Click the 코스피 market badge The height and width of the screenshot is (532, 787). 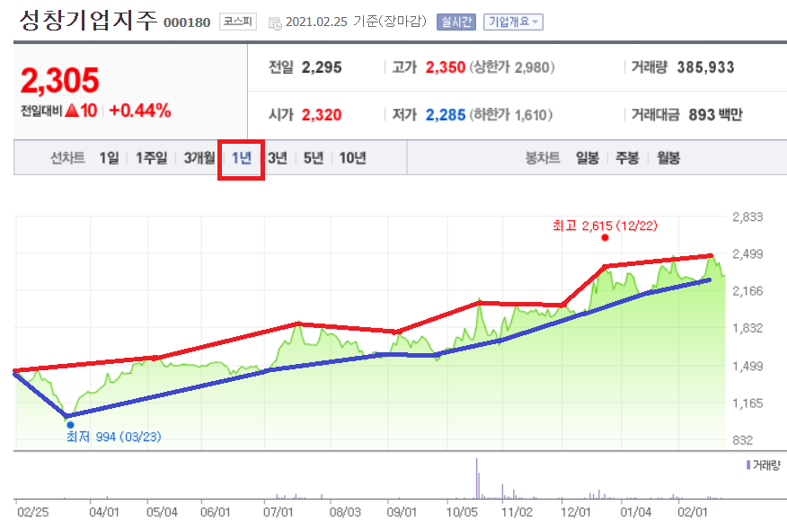click(237, 22)
